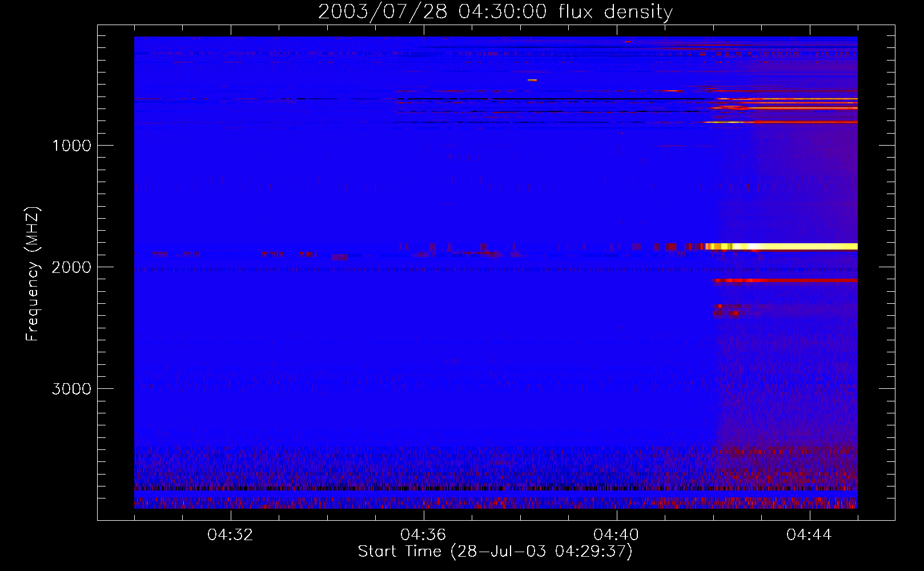Click the 'Start Time (28-Jul-03 04:29:37)' label
This screenshot has width=924, height=571.
pyautogui.click(x=495, y=551)
